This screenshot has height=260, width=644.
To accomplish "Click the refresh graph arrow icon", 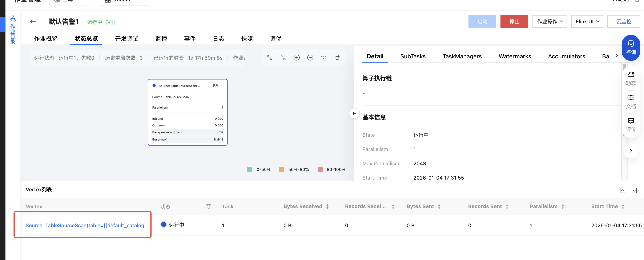I will point(337,58).
